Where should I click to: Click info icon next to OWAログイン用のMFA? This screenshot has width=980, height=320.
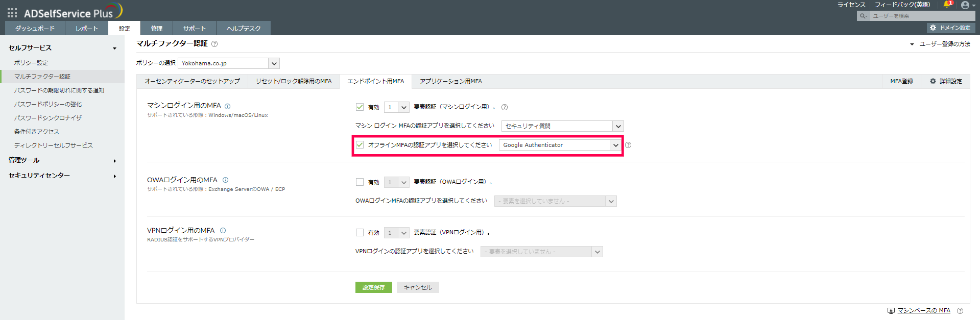[x=225, y=180]
